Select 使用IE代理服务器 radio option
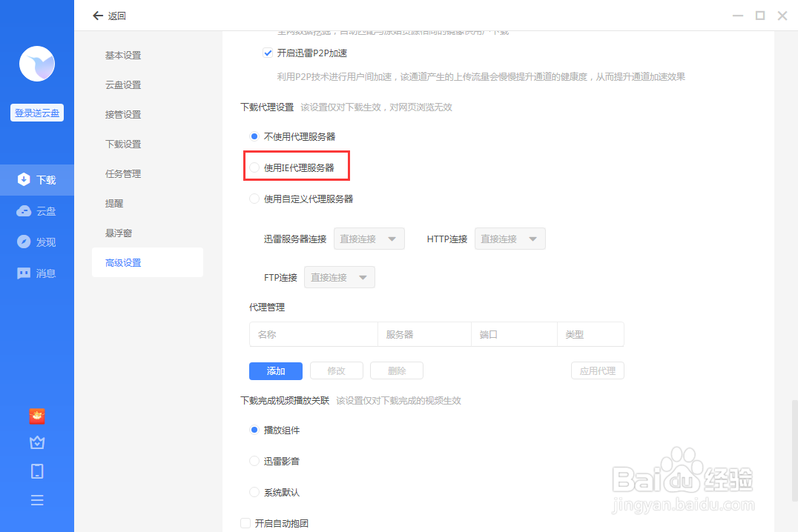The width and height of the screenshot is (798, 532). tap(253, 167)
